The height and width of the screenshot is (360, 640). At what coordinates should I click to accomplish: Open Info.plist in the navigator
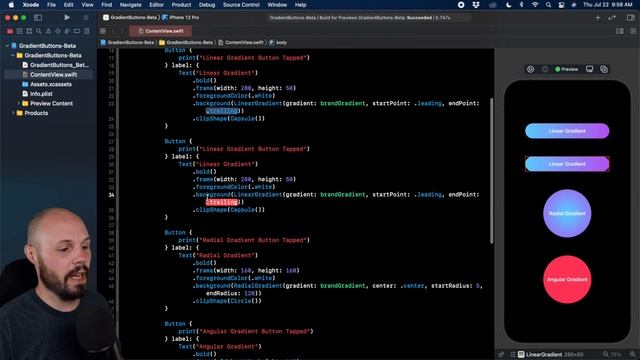(x=38, y=94)
